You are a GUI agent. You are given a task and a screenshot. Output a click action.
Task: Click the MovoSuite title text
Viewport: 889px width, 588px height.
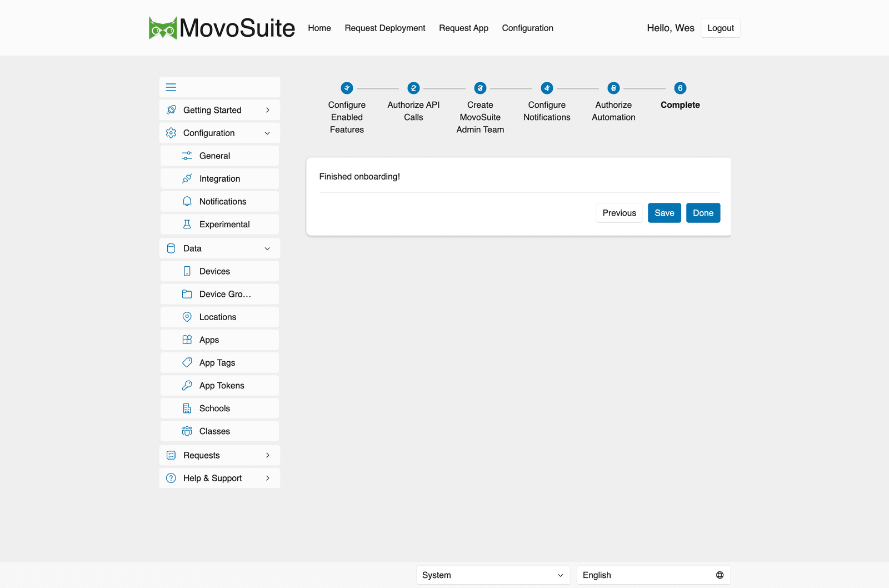(x=237, y=28)
